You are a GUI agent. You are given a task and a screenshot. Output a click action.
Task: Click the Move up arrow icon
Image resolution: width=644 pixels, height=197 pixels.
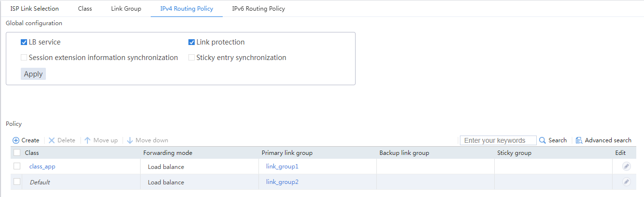pyautogui.click(x=87, y=140)
